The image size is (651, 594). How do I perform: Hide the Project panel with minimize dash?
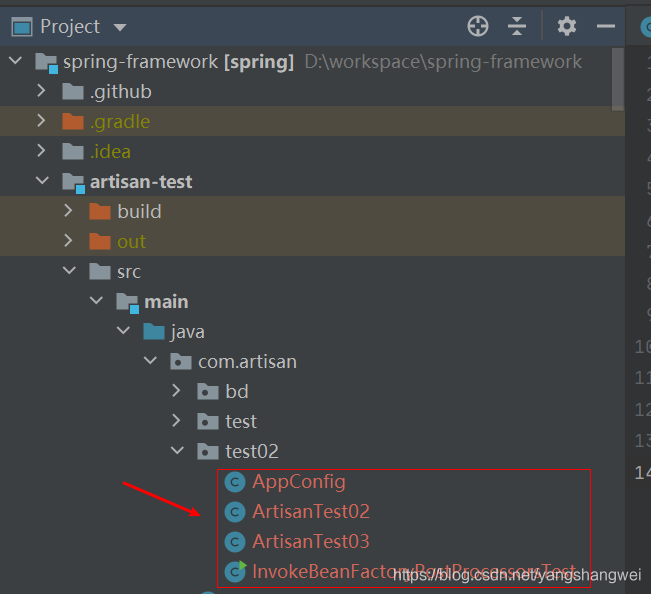tap(606, 26)
